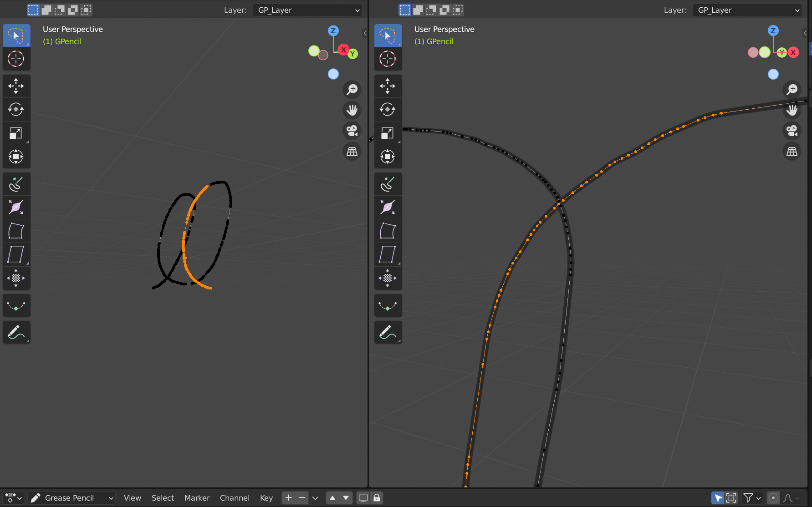Activate the Scale tool in the right viewport
Screen dimensions: 812x507
(x=388, y=133)
